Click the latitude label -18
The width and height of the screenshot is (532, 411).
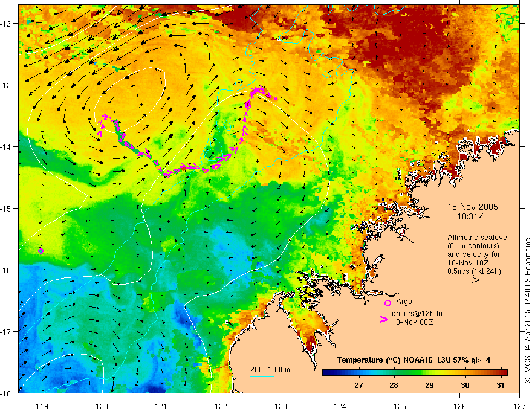(x=7, y=393)
